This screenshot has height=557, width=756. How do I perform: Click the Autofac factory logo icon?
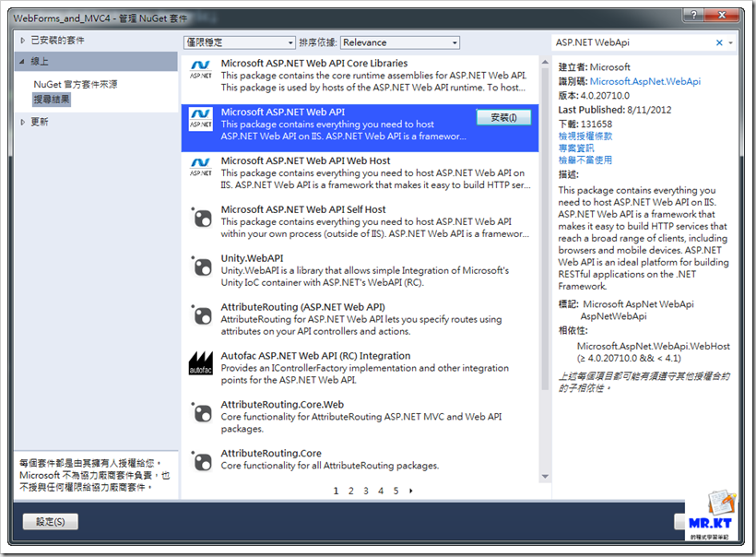point(201,363)
